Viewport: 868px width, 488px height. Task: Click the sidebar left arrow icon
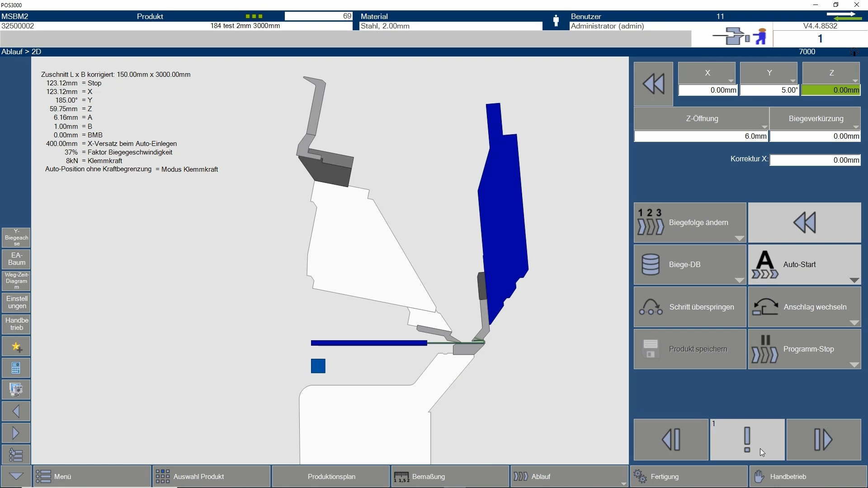tap(16, 411)
